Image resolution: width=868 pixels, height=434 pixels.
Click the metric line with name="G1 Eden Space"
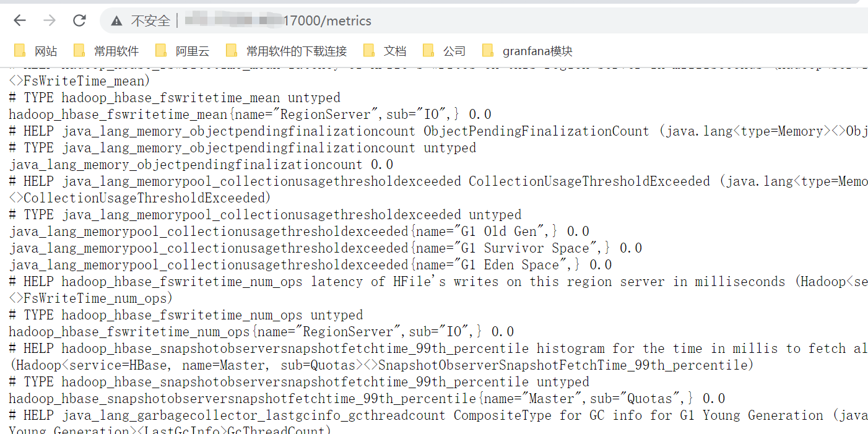(310, 265)
